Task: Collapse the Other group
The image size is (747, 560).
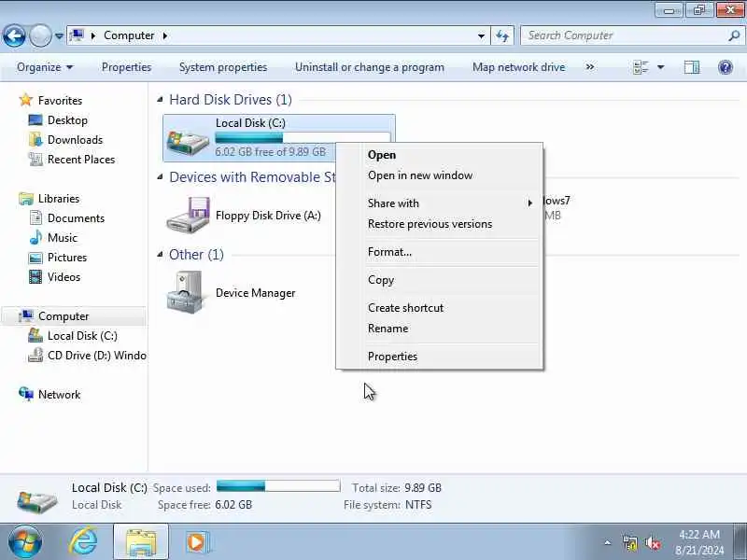Action: click(160, 255)
